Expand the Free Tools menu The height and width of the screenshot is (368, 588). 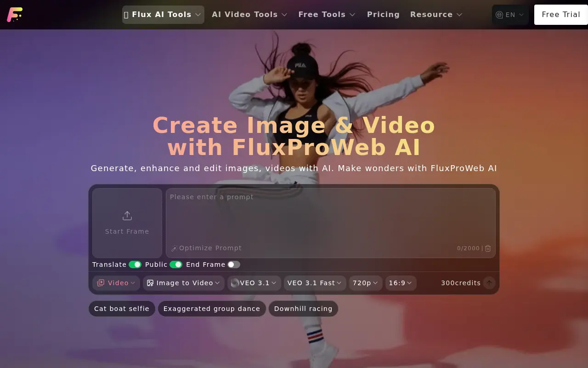(327, 15)
